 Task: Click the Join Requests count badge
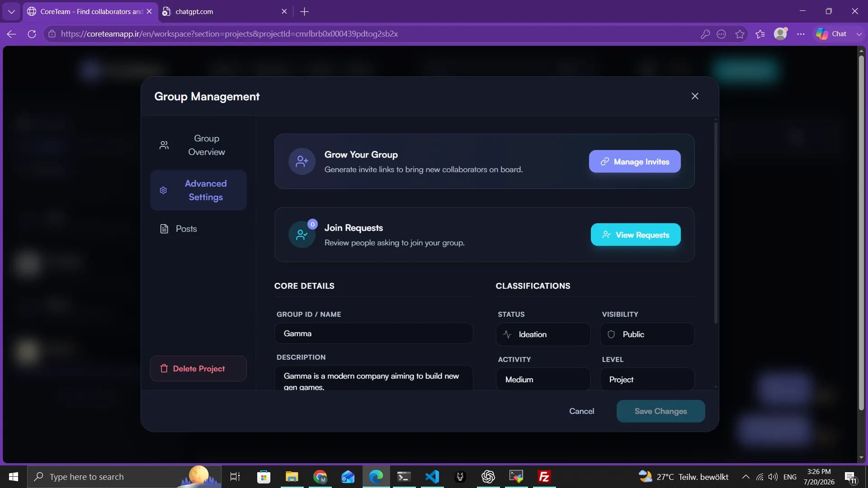pyautogui.click(x=312, y=224)
